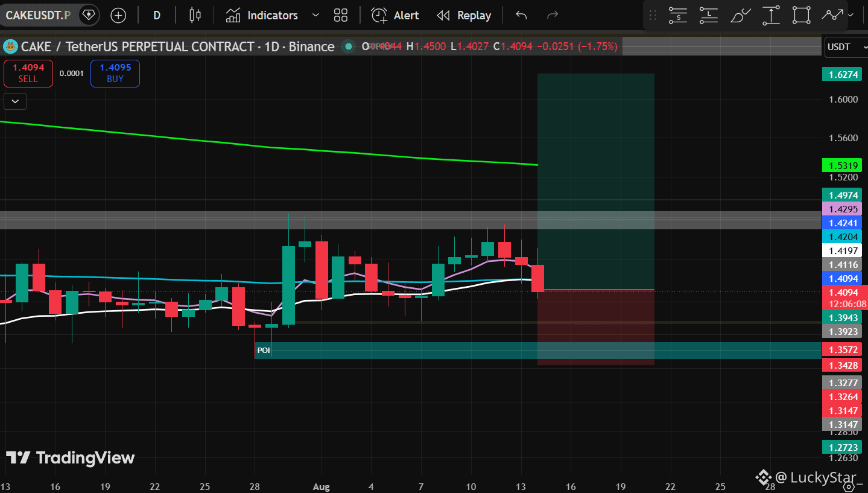Viewport: 868px width, 493px height.
Task: Click the 1.3943 price label
Action: [841, 318]
